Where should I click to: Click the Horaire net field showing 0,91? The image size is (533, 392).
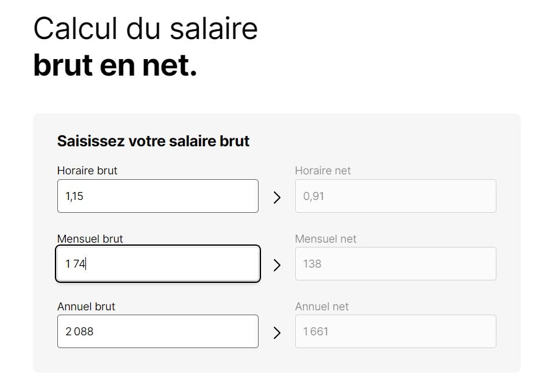396,196
